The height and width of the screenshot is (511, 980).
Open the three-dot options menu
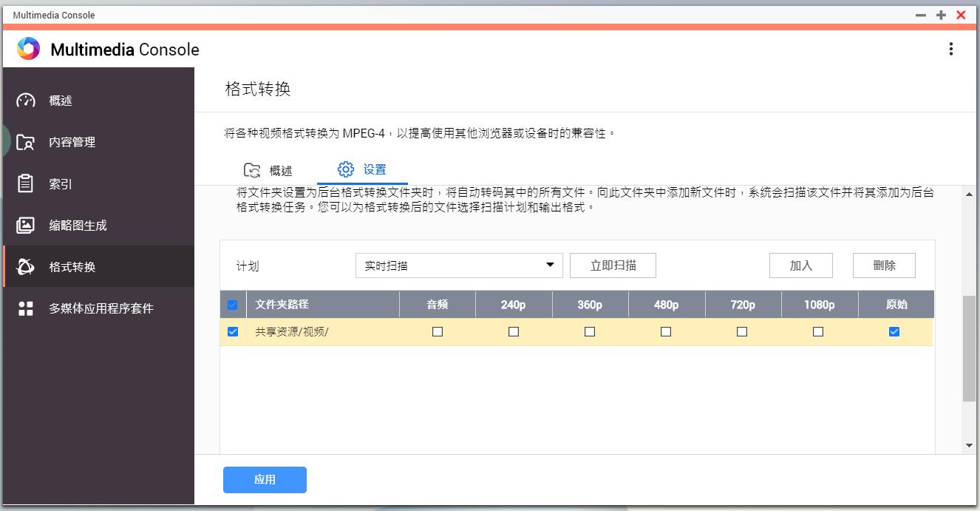[951, 49]
